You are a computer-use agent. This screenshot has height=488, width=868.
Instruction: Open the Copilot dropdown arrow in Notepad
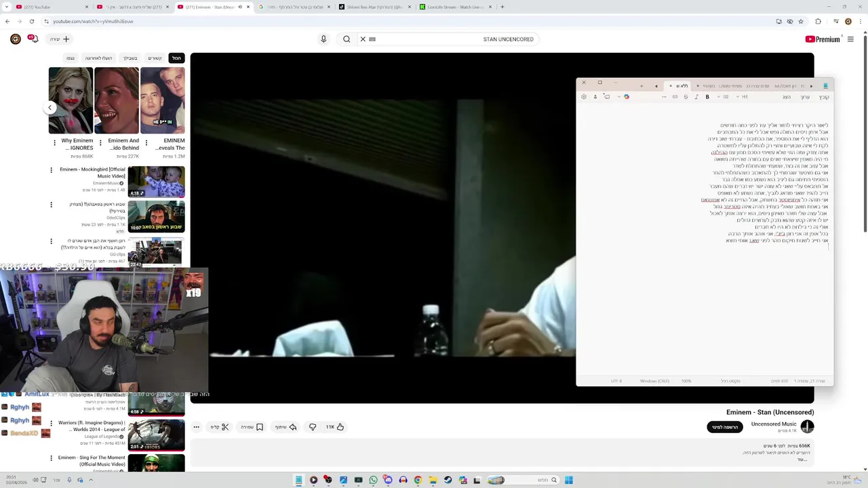tap(618, 97)
